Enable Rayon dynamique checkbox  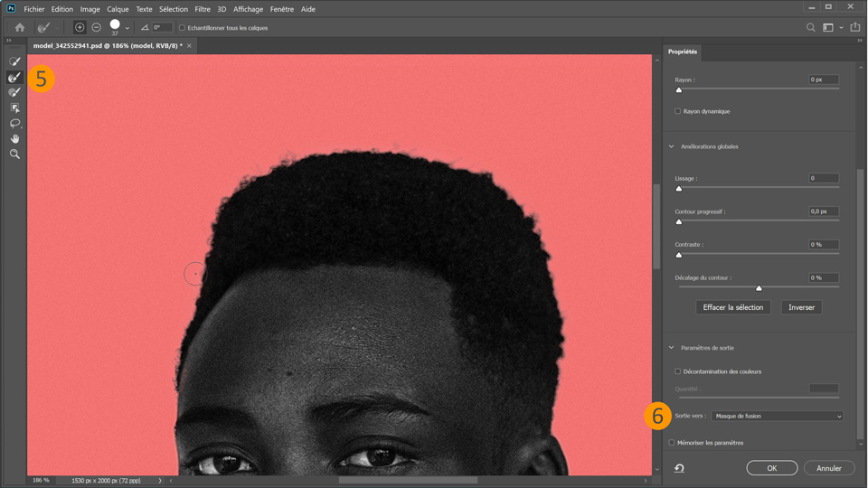(x=677, y=111)
